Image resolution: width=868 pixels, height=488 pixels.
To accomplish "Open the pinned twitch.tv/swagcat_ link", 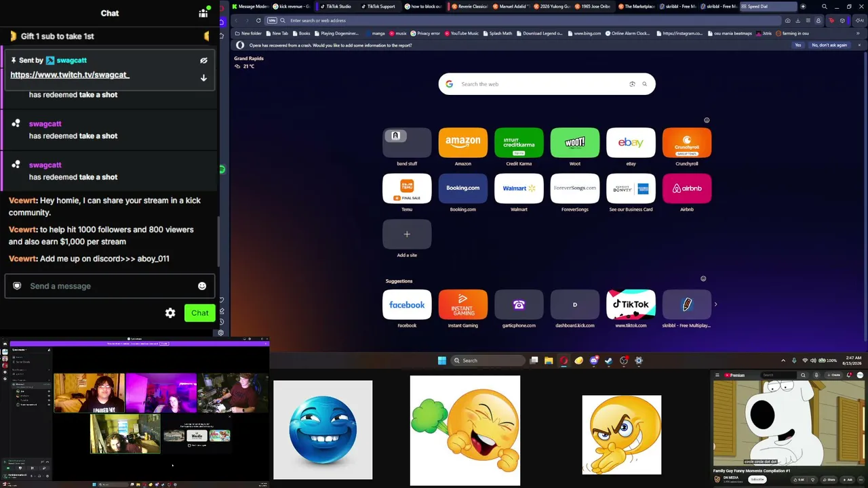I will coord(70,75).
